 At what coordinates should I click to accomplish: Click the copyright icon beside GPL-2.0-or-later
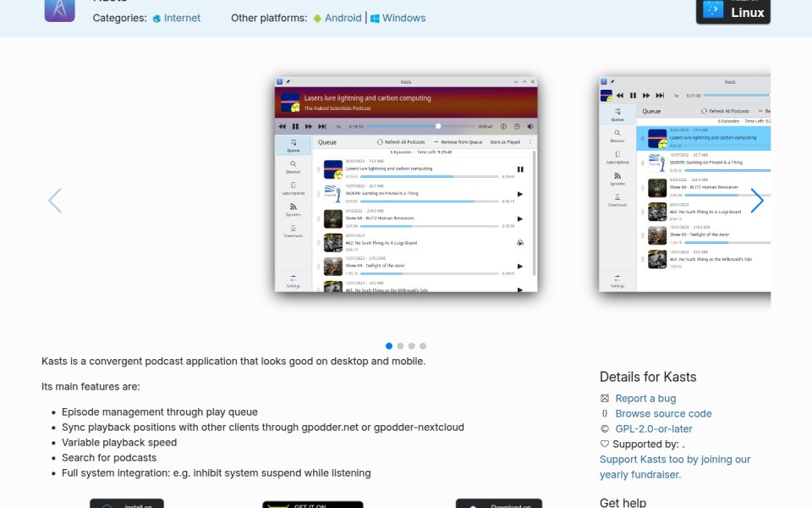coord(604,428)
